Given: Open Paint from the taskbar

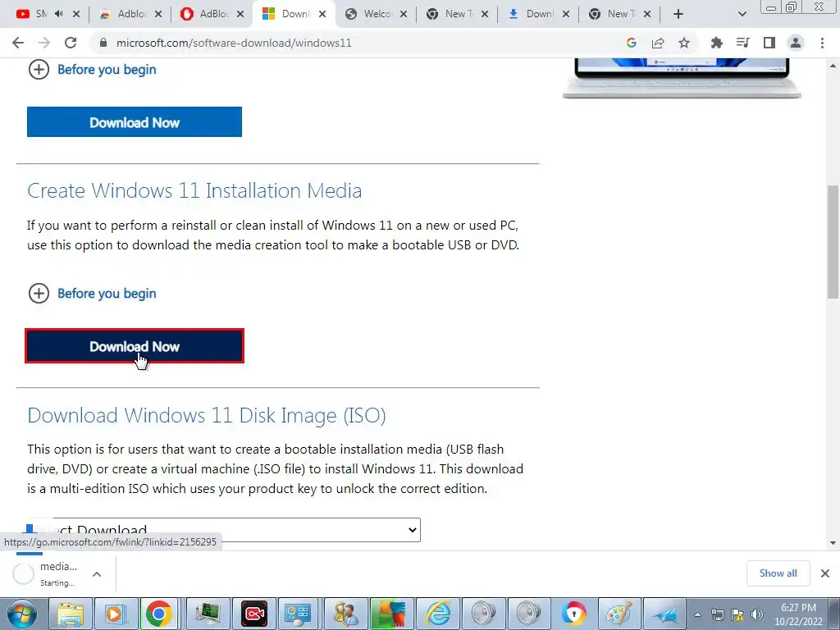Looking at the screenshot, I should (619, 614).
